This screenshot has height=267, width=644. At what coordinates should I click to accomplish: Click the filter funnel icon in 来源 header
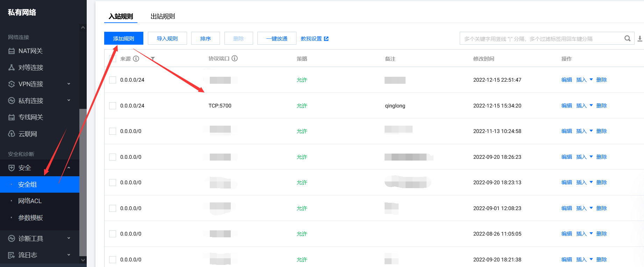click(153, 59)
